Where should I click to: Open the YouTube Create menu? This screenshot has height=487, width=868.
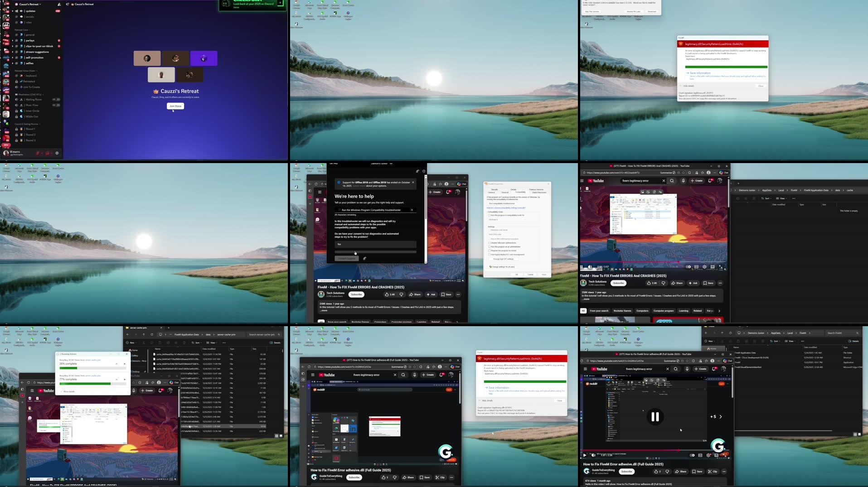[696, 180]
